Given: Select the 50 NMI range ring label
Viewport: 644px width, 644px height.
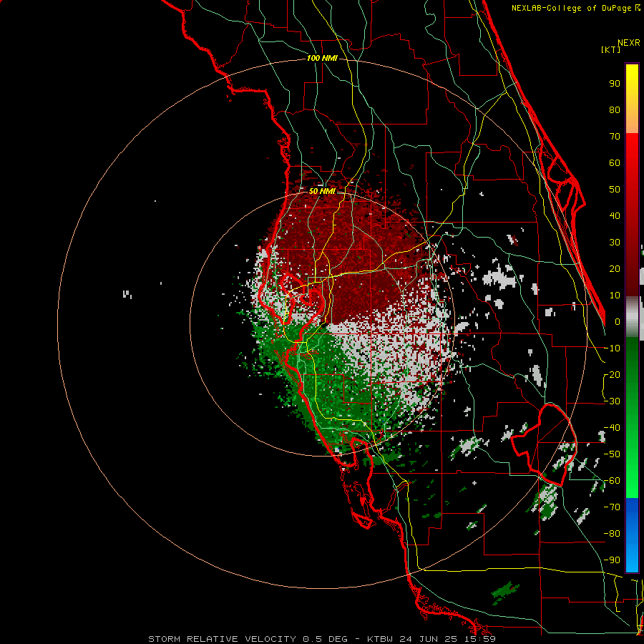Looking at the screenshot, I should pos(322,191).
